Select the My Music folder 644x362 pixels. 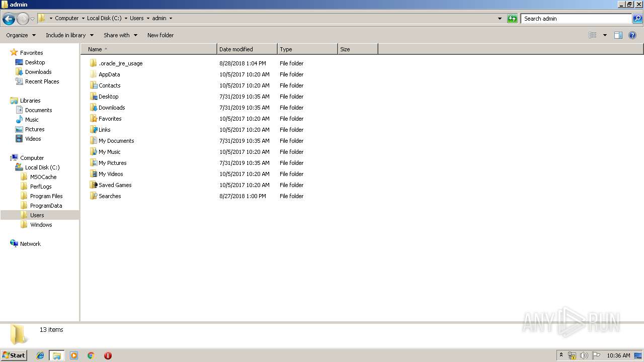[x=109, y=152]
